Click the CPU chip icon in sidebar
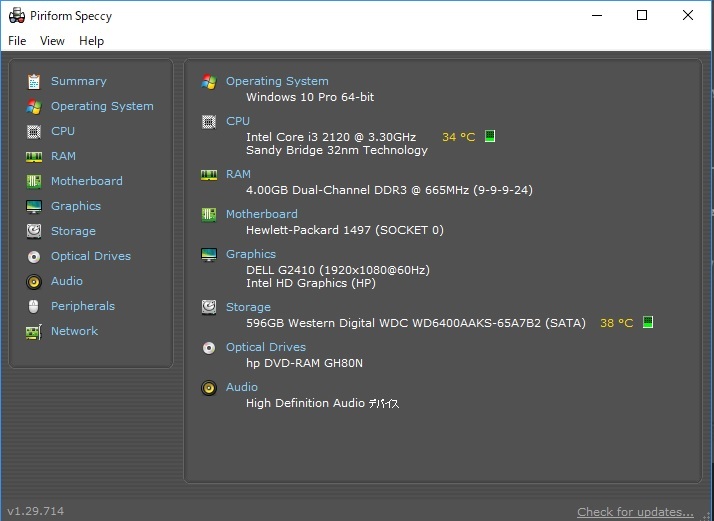 coord(34,132)
